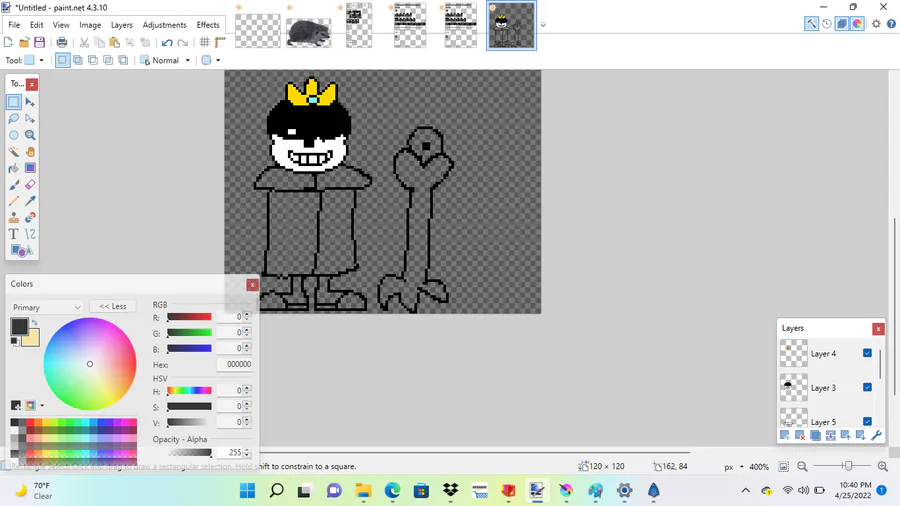This screenshot has height=506, width=900.
Task: Click the << Less button
Action: tap(113, 306)
